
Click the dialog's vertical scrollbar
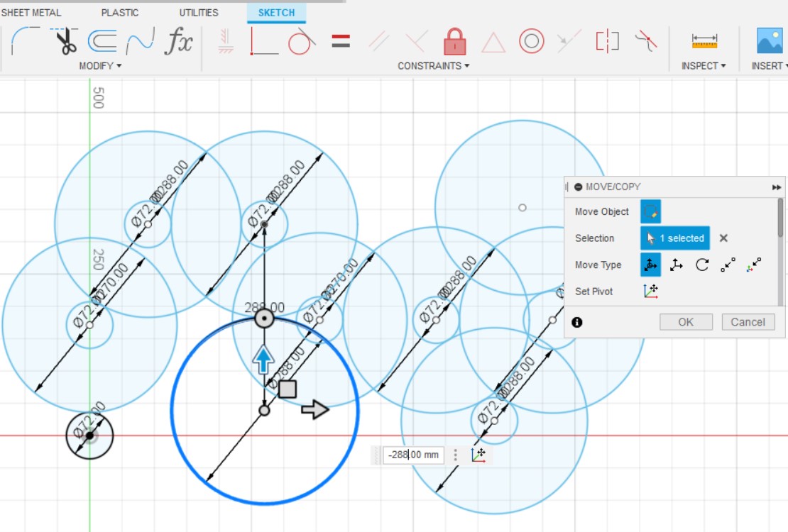point(780,218)
